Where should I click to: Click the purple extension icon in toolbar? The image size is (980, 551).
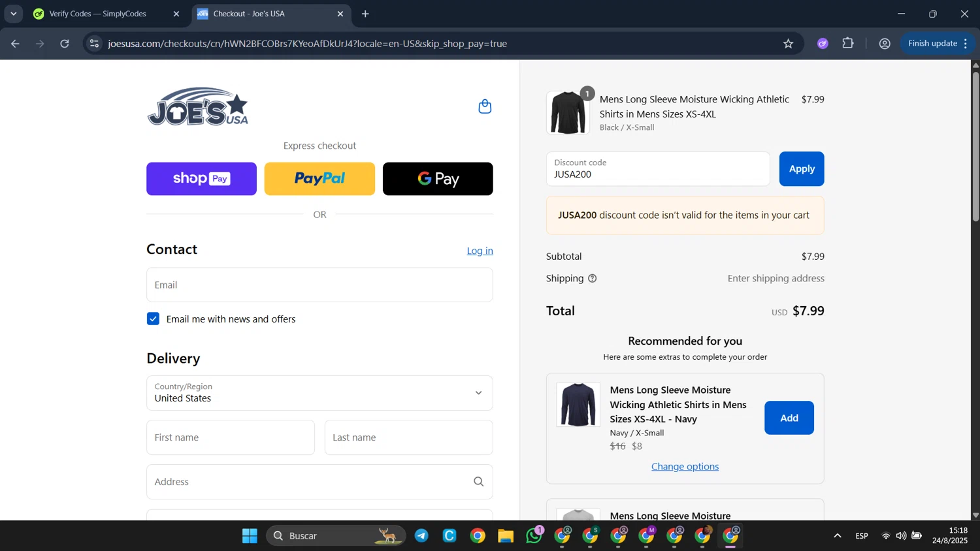[823, 44]
